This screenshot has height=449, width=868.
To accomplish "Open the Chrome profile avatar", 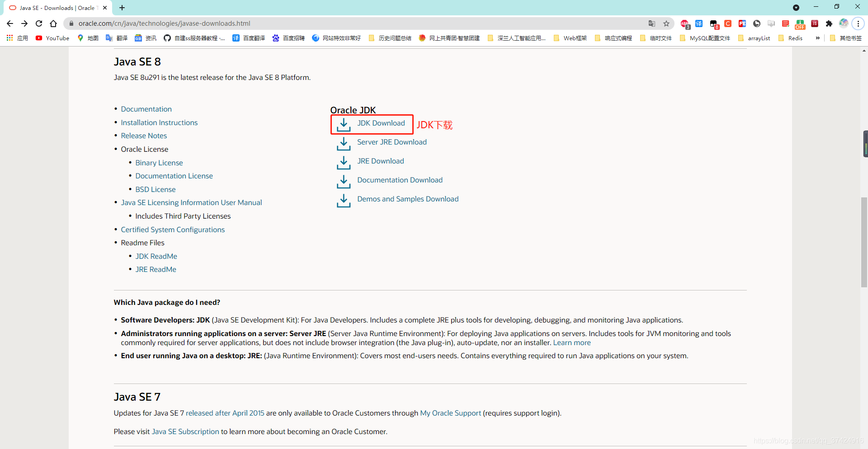I will click(x=844, y=23).
